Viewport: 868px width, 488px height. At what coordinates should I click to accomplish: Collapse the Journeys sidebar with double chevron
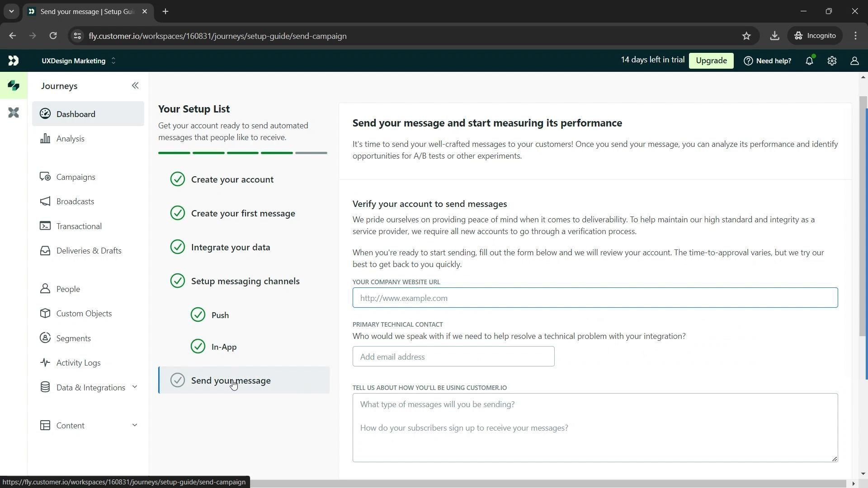[135, 86]
